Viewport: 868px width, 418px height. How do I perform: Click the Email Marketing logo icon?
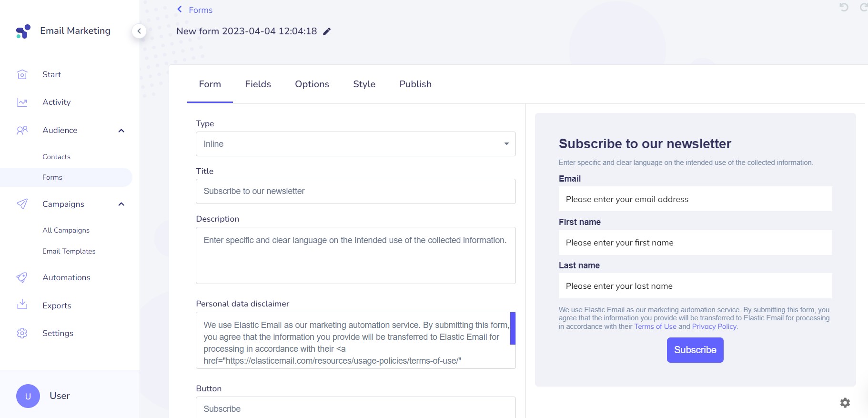[23, 31]
